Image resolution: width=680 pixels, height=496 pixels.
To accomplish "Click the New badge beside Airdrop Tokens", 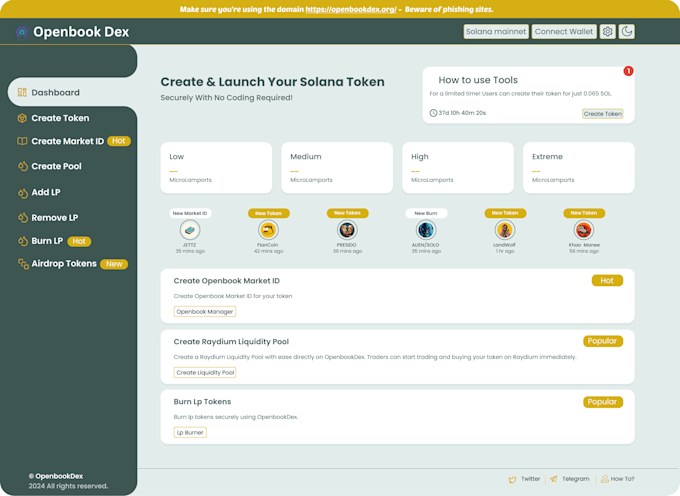I will tap(114, 264).
